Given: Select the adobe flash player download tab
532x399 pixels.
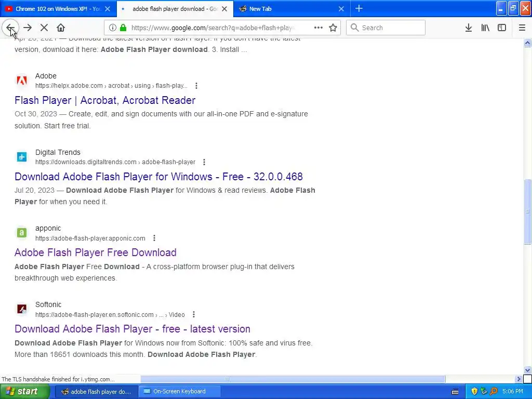Looking at the screenshot, I should pyautogui.click(x=175, y=9).
